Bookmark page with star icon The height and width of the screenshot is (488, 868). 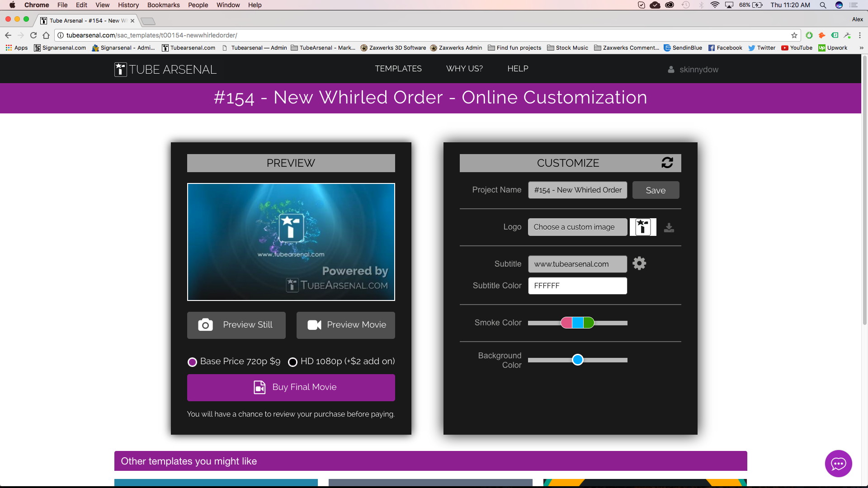click(794, 35)
